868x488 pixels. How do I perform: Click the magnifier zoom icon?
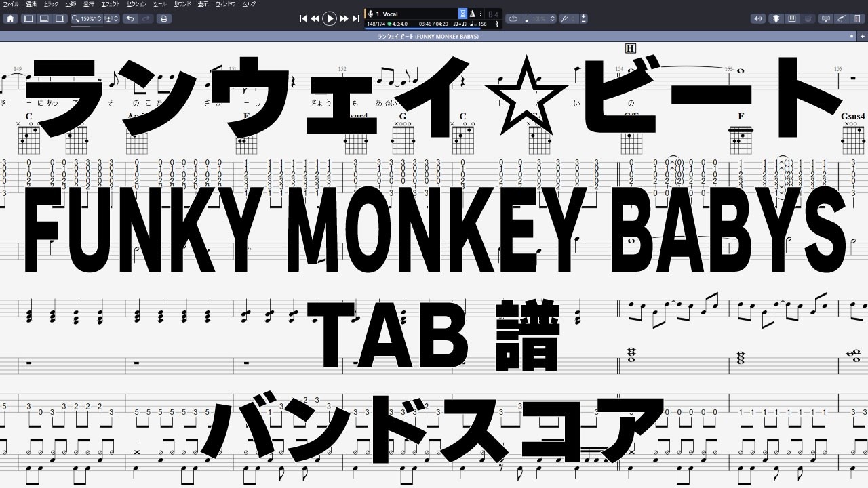[x=76, y=18]
